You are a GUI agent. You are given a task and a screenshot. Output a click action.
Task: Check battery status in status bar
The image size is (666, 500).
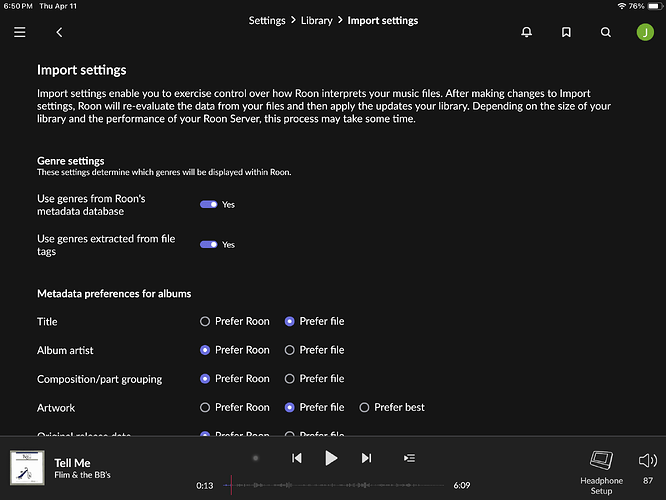[655, 6]
